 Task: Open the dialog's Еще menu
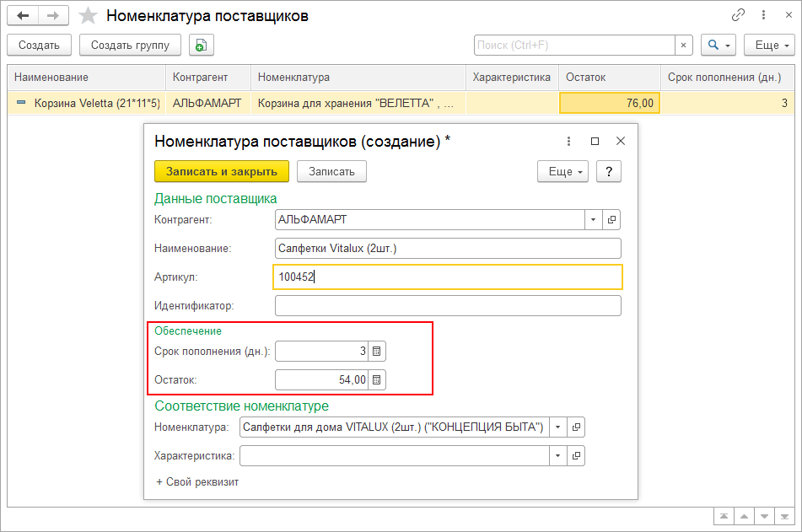coord(562,171)
